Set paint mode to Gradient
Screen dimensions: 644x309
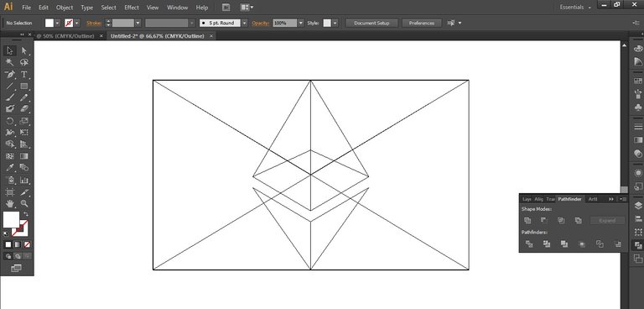pyautogui.click(x=18, y=245)
